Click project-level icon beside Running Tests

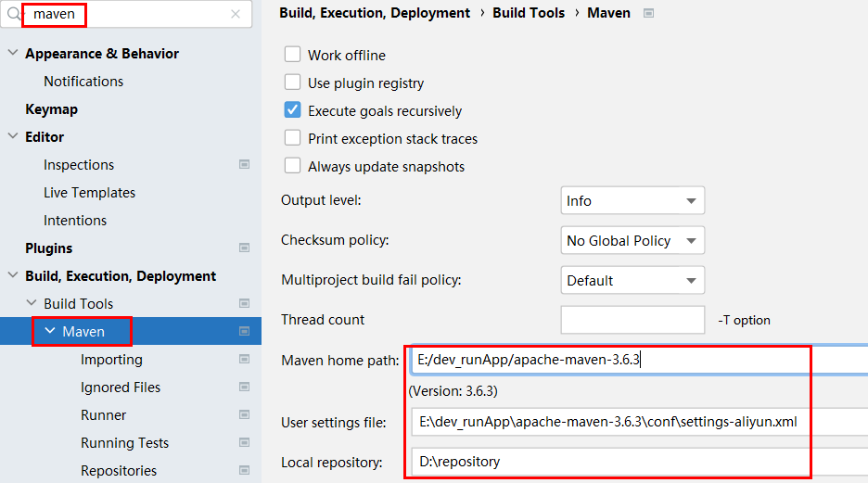click(x=244, y=442)
